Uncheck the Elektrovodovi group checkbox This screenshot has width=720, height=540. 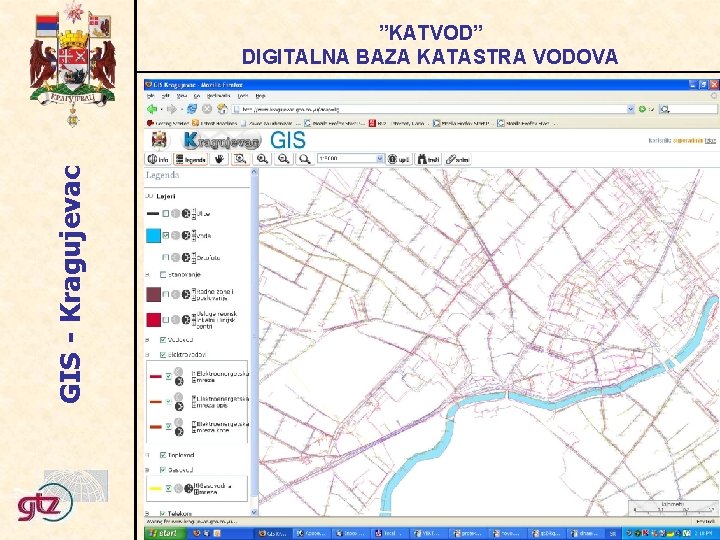coord(163,354)
